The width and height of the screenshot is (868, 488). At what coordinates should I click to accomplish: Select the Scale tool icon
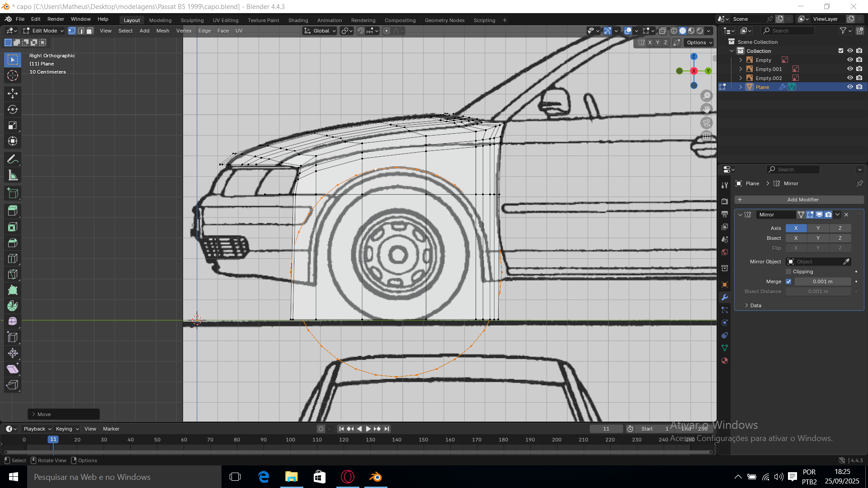13,125
